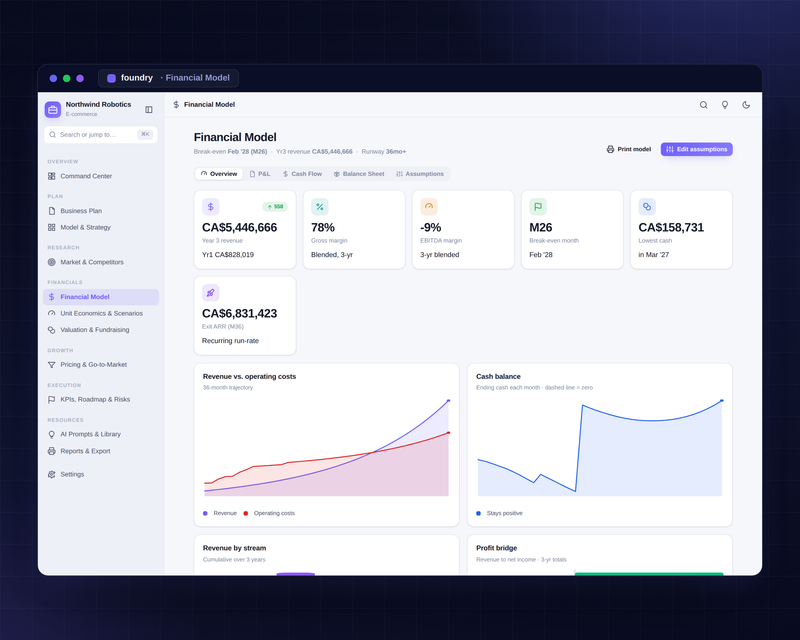Click the gauge icon on EBITDA margin card

click(429, 207)
